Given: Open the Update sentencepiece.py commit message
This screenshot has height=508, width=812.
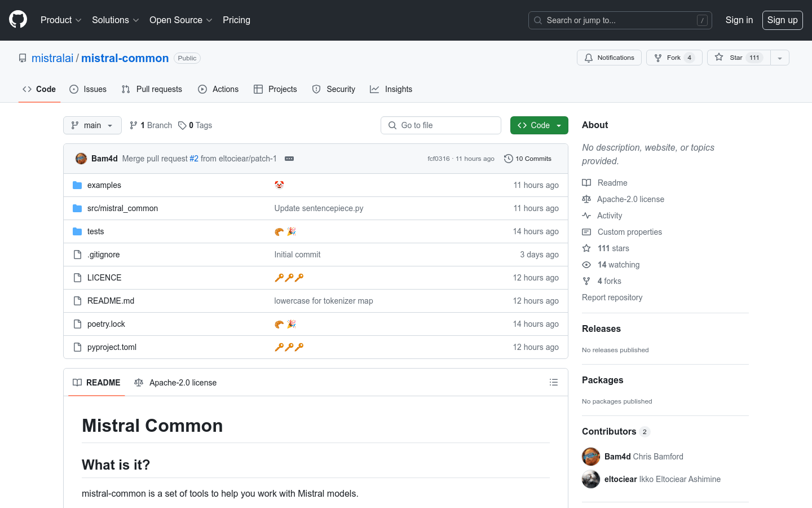Looking at the screenshot, I should pyautogui.click(x=319, y=208).
